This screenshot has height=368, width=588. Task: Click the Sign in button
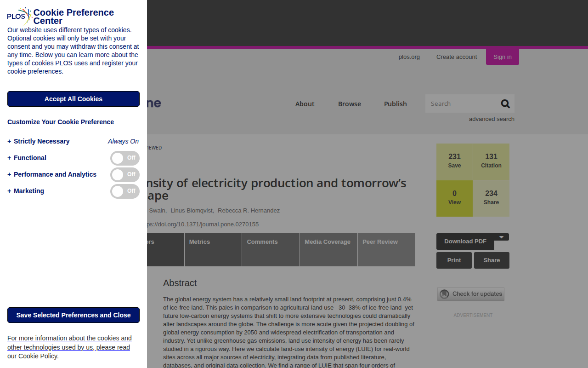[503, 57]
